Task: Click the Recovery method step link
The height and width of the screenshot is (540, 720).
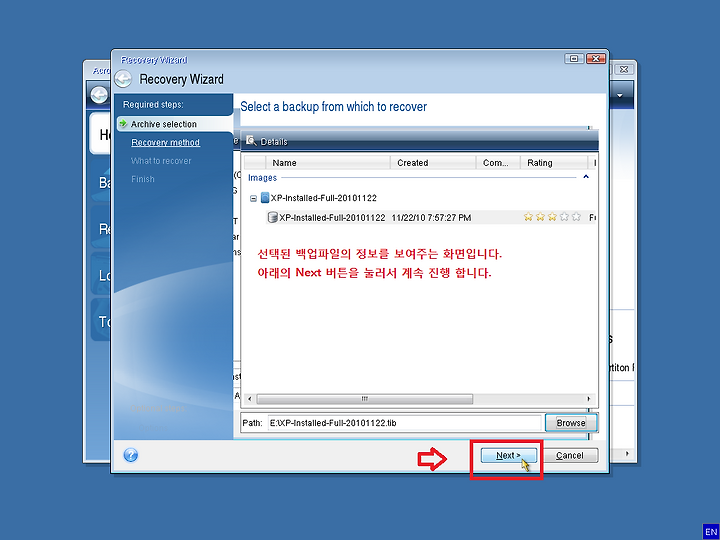Action: point(165,142)
